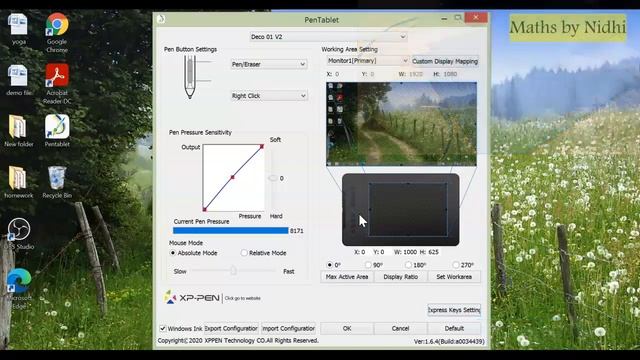Click Max Active Area button
640x360 pixels.
[347, 277]
